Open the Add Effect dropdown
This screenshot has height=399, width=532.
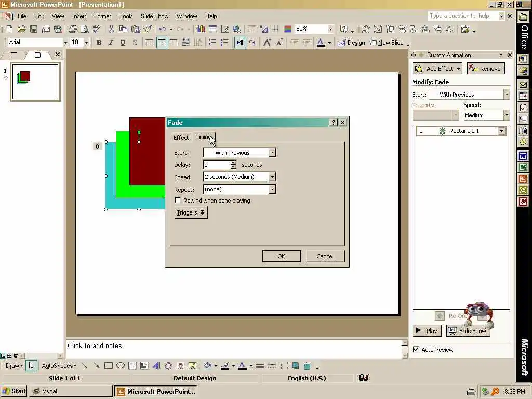tap(437, 69)
